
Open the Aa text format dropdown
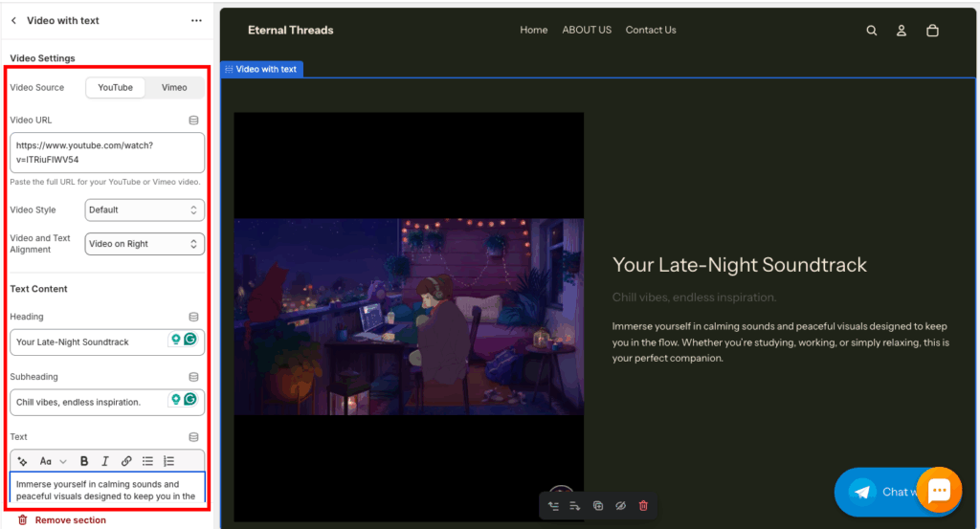(x=53, y=461)
